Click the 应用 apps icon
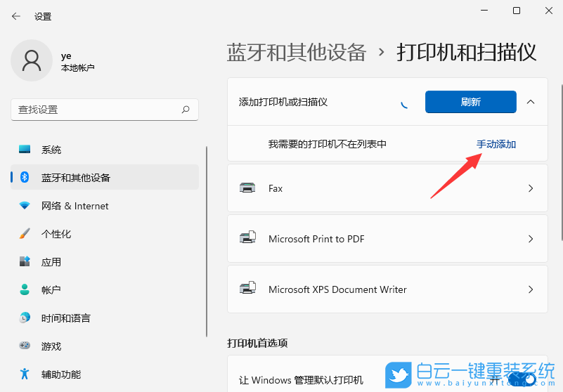Image resolution: width=563 pixels, height=392 pixels. click(x=25, y=261)
